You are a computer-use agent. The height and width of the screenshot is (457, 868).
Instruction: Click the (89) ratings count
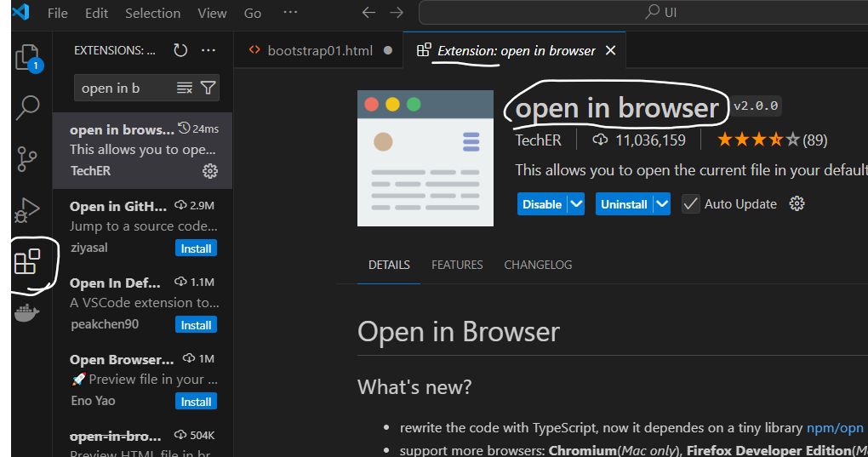coord(815,140)
